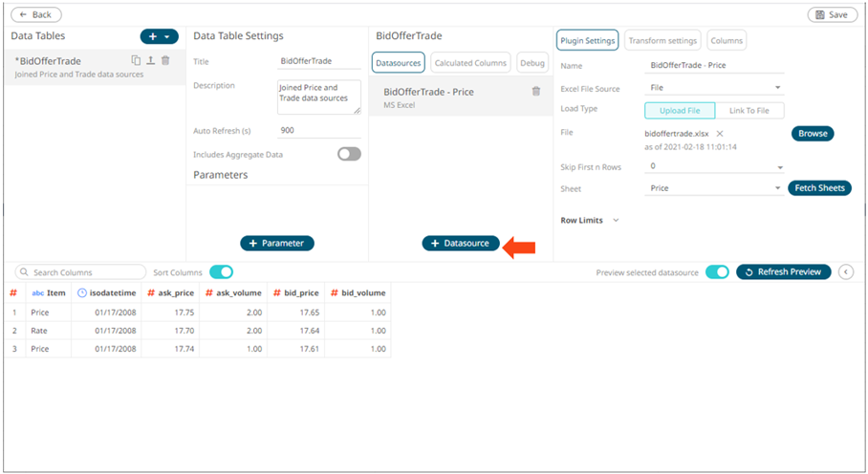
Task: Delete the BidOfferTrade - Price datasource
Action: (x=536, y=92)
